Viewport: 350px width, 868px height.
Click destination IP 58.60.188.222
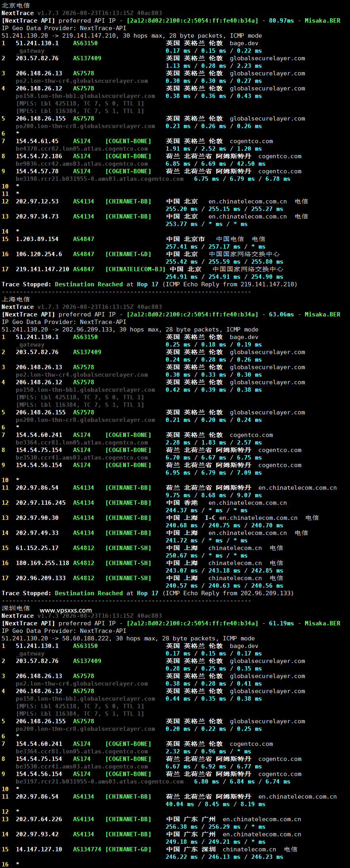[x=87, y=638]
